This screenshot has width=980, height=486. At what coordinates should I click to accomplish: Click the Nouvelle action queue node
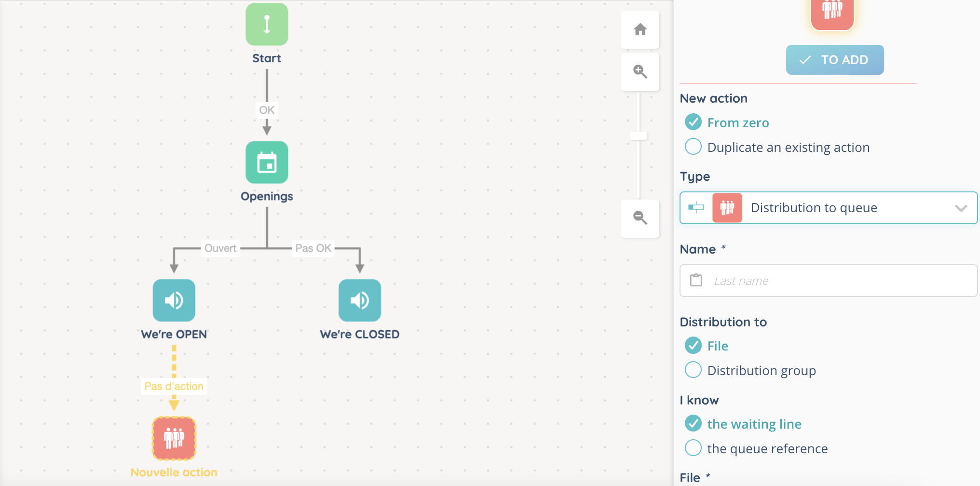[x=174, y=438]
